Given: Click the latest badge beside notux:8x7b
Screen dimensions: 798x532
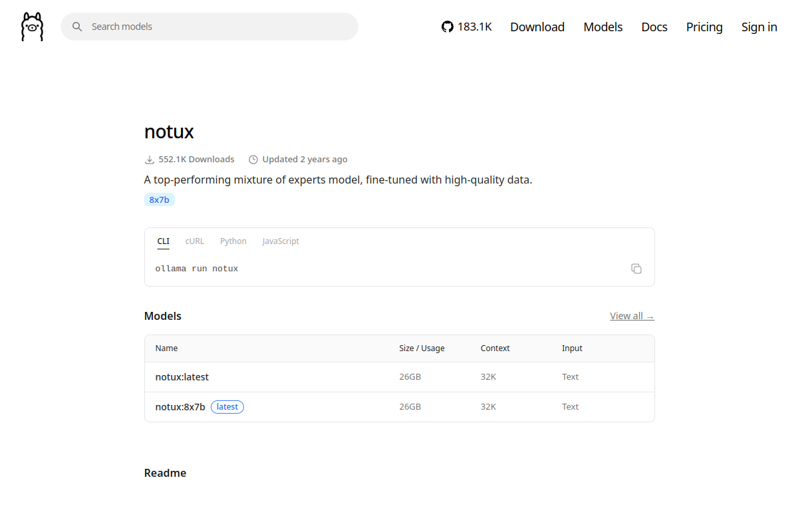Looking at the screenshot, I should tap(227, 407).
